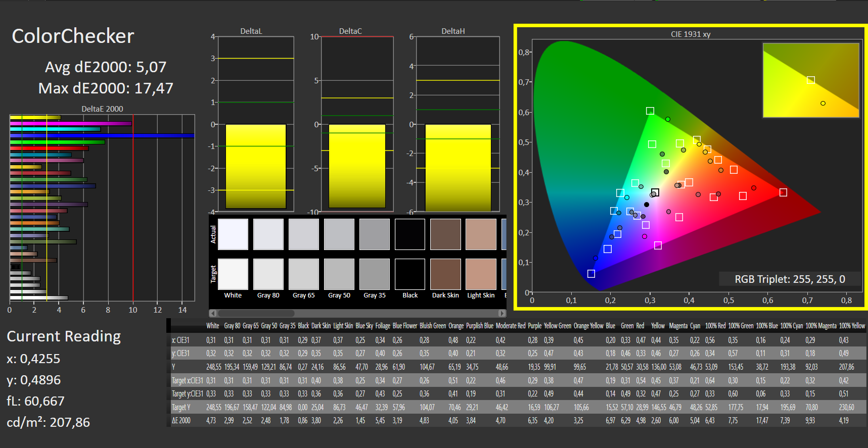Click the ΔE 2000 row label
This screenshot has width=868, height=448.
[181, 420]
